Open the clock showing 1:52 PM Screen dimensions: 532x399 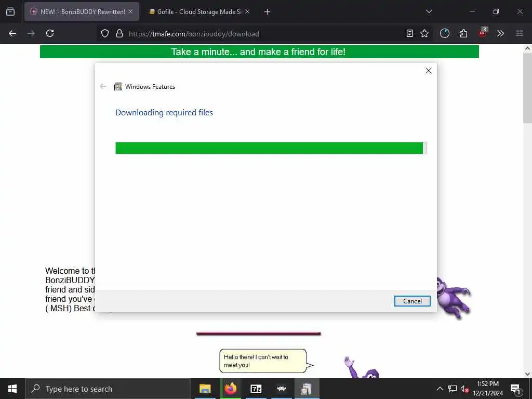tap(488, 389)
